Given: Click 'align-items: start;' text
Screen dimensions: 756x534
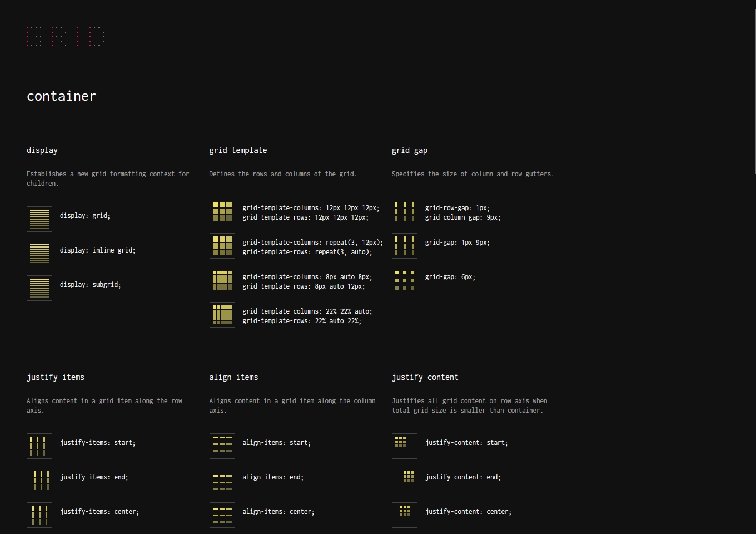Looking at the screenshot, I should [277, 443].
